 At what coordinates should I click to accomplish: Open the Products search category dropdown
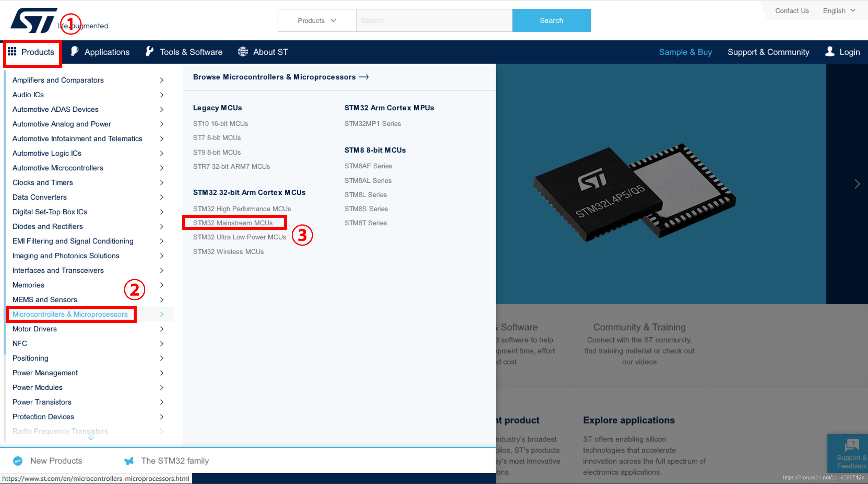(317, 21)
